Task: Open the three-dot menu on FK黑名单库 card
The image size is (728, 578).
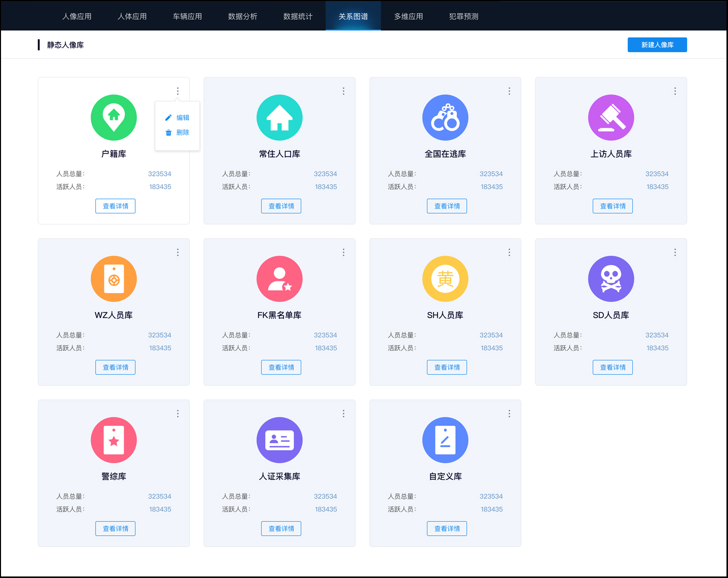Action: (343, 252)
